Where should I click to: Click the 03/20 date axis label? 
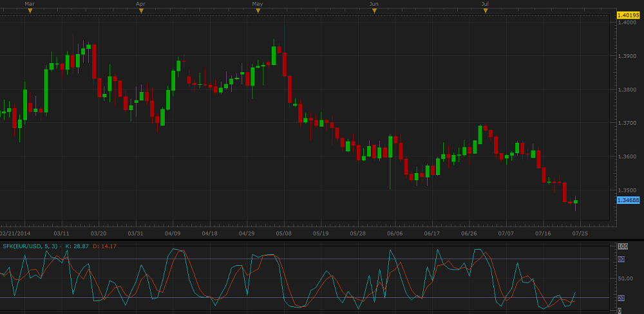tap(99, 233)
